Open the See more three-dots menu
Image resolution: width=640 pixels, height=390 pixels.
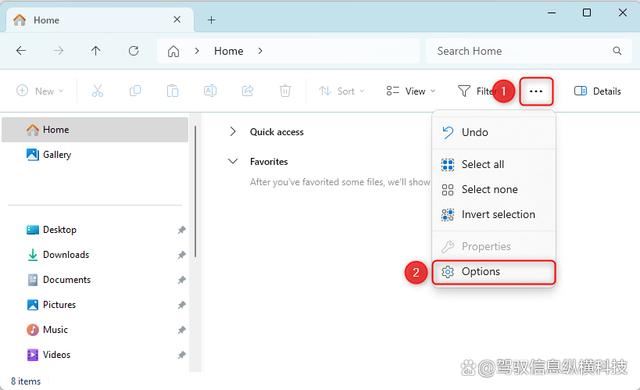click(536, 91)
